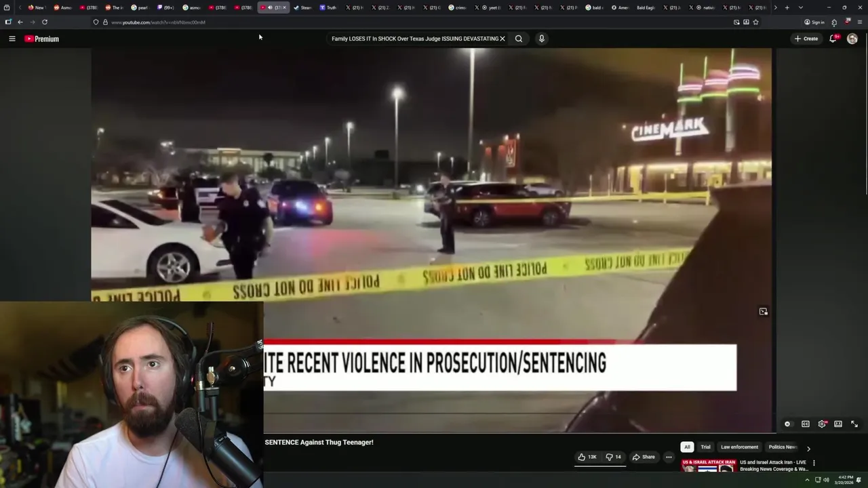Switch player to theater mode
868x488 pixels.
[838, 424]
